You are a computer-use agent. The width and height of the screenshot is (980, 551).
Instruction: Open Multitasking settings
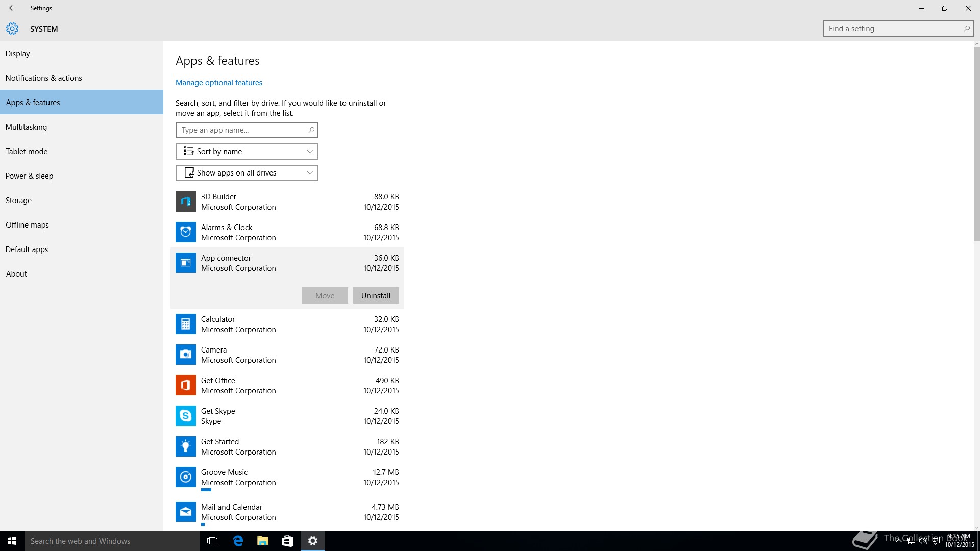coord(82,127)
